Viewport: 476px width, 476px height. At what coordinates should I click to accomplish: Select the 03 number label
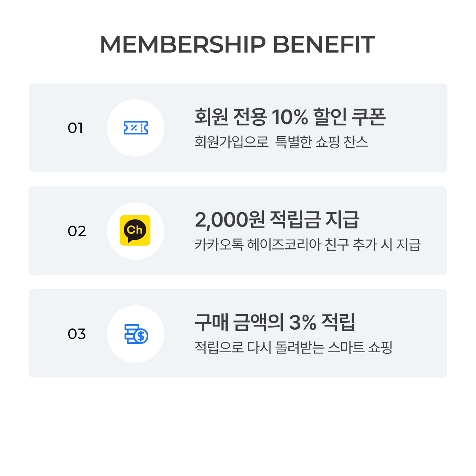pyautogui.click(x=77, y=334)
